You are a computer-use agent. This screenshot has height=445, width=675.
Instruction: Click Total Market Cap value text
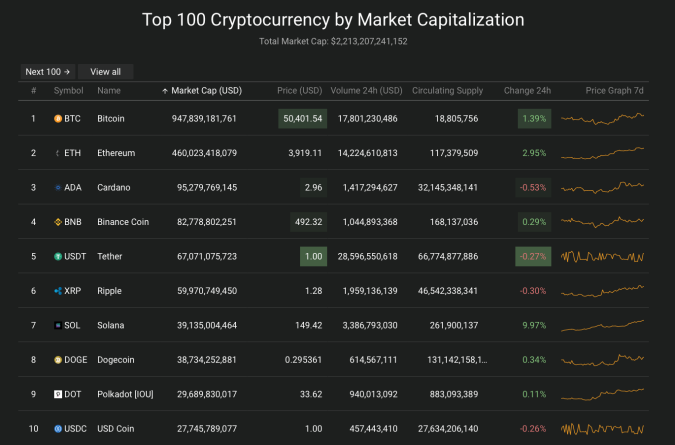click(333, 41)
